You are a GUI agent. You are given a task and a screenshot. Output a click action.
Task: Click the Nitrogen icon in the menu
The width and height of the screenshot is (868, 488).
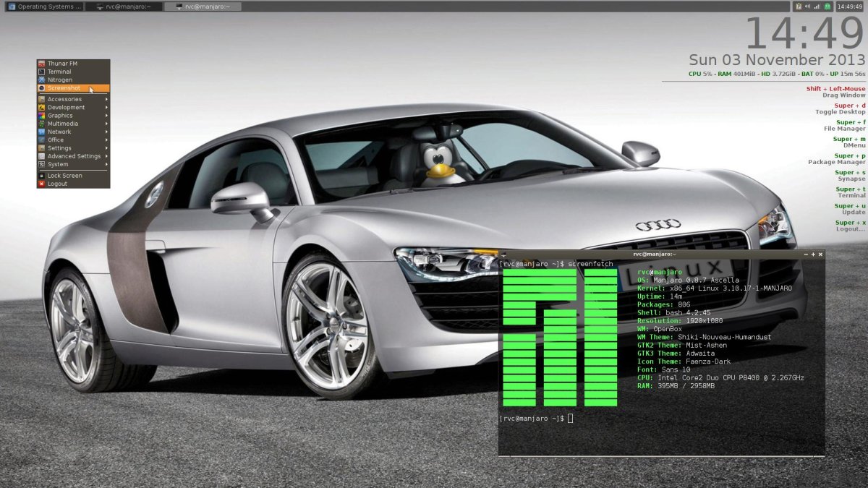pos(41,80)
